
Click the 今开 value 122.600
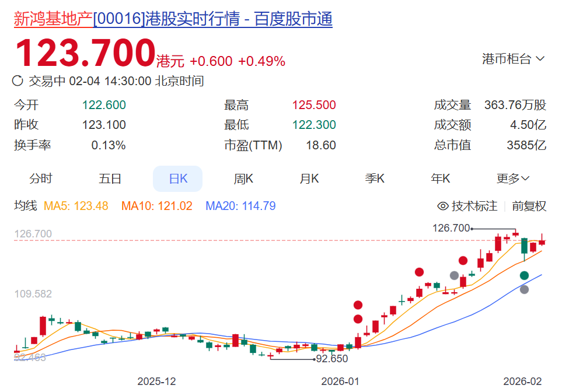[x=104, y=105]
